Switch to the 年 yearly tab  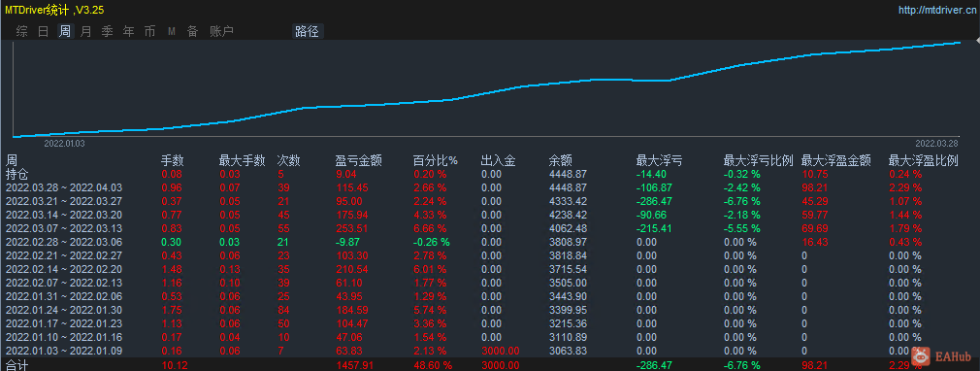pyautogui.click(x=128, y=31)
